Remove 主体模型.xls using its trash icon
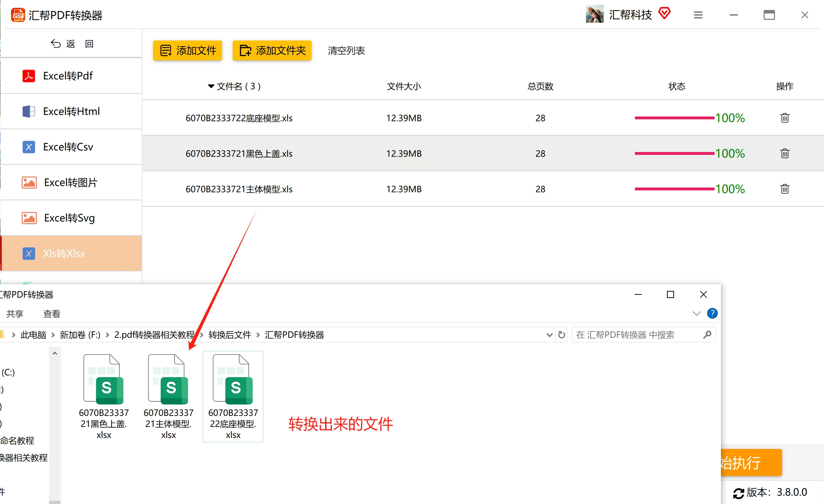This screenshot has height=504, width=824. point(785,189)
